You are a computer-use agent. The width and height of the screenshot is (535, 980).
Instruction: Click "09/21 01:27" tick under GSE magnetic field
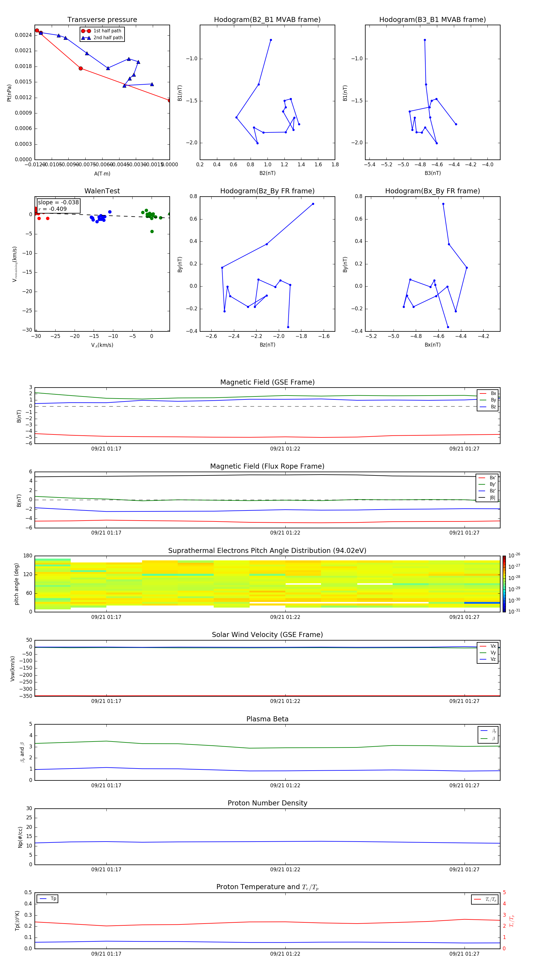(464, 449)
